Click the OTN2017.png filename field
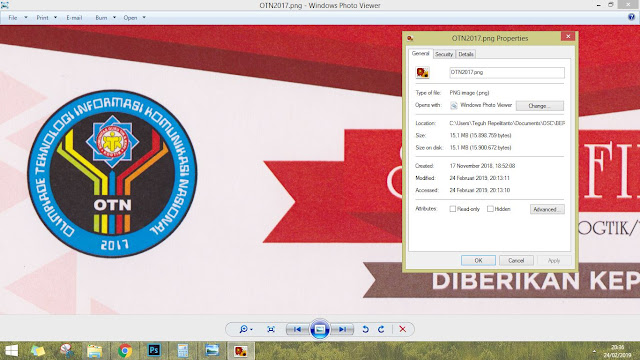Image resolution: width=640 pixels, height=360 pixels. [507, 73]
